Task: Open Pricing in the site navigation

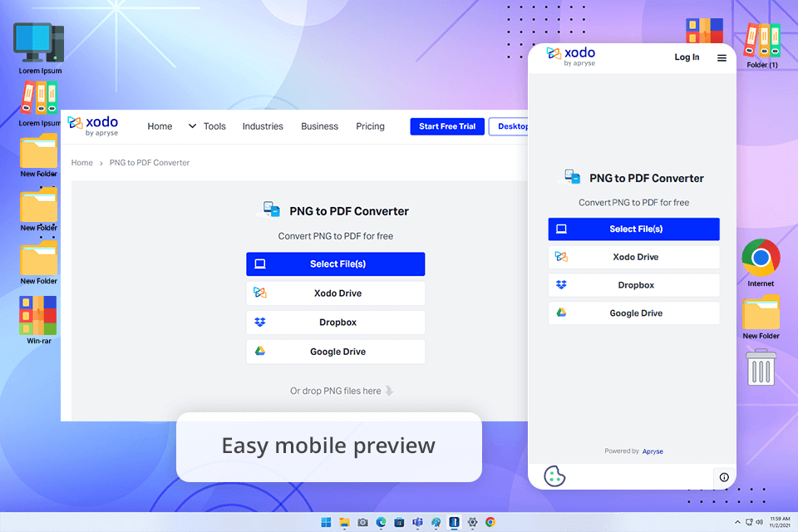Action: (370, 126)
